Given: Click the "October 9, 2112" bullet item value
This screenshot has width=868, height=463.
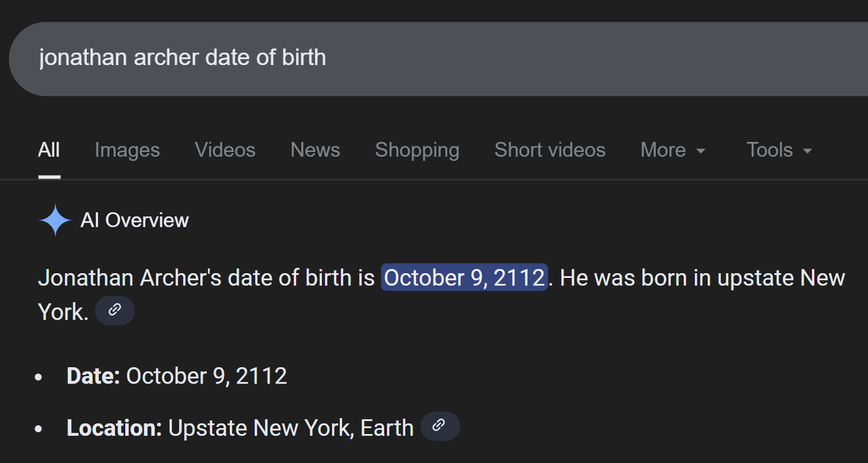Looking at the screenshot, I should [206, 376].
